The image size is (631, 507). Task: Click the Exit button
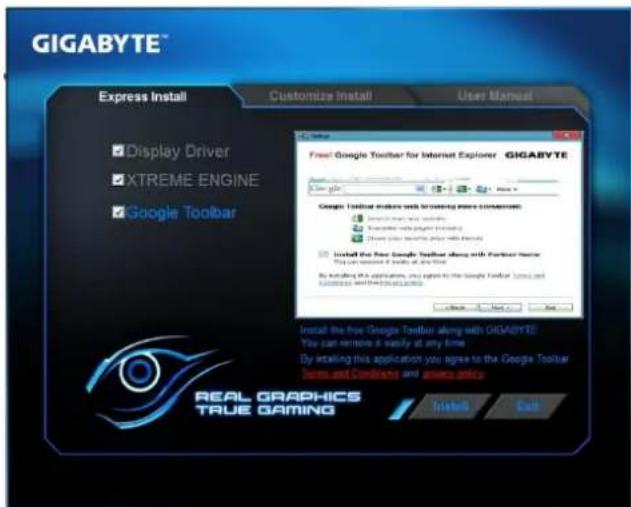(526, 406)
